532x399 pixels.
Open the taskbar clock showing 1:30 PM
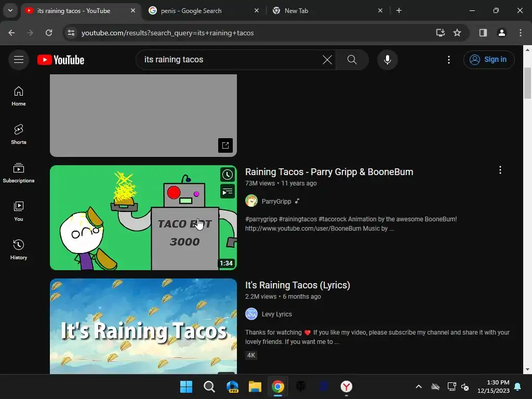point(494,387)
